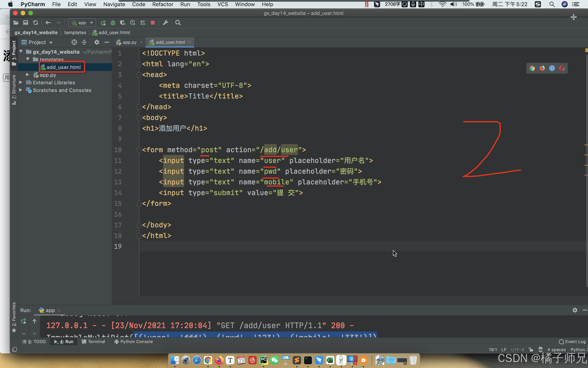Open page in Safari browser icon
Image resolution: width=588 pixels, height=368 pixels.
pos(552,68)
